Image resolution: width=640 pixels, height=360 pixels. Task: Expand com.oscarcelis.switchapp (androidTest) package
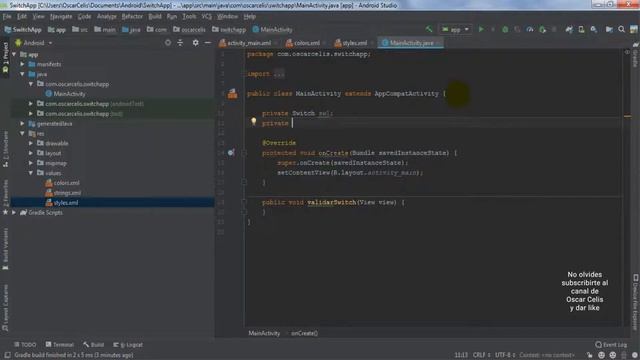(x=31, y=104)
